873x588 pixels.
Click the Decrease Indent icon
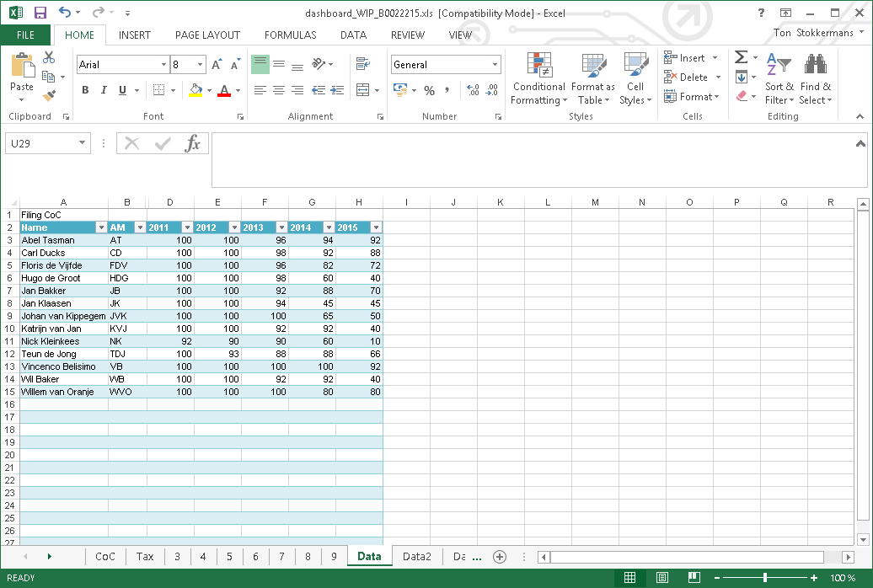pos(319,89)
